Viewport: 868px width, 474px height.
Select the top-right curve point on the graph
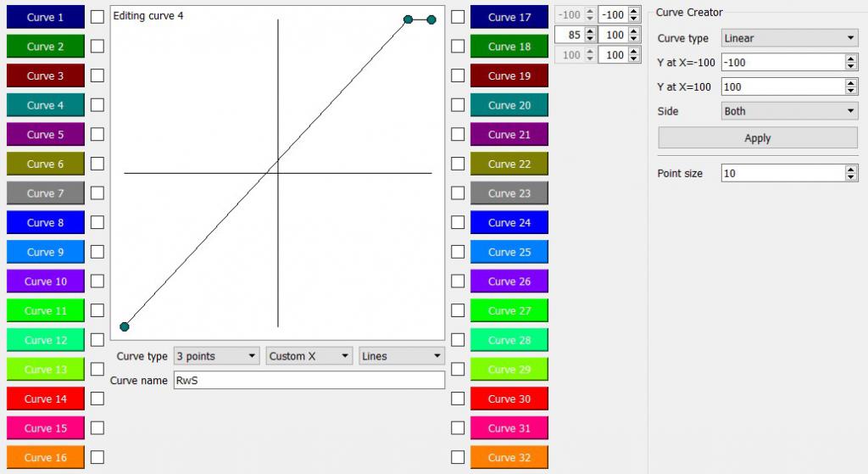click(x=431, y=20)
